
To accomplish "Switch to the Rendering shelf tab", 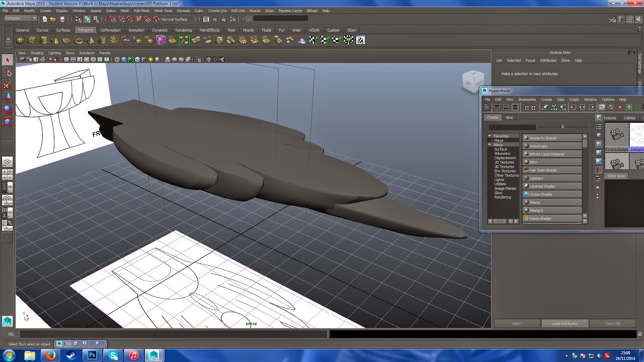I will click(x=184, y=30).
